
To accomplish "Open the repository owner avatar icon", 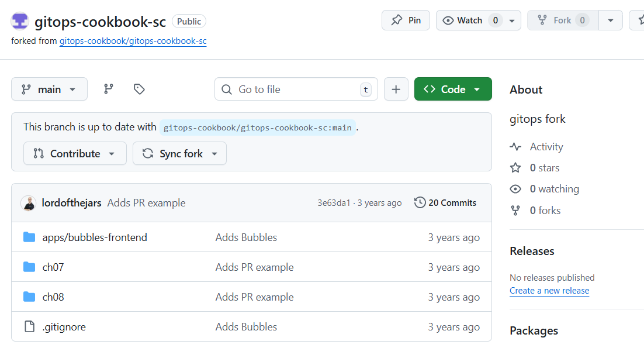I will [20, 21].
